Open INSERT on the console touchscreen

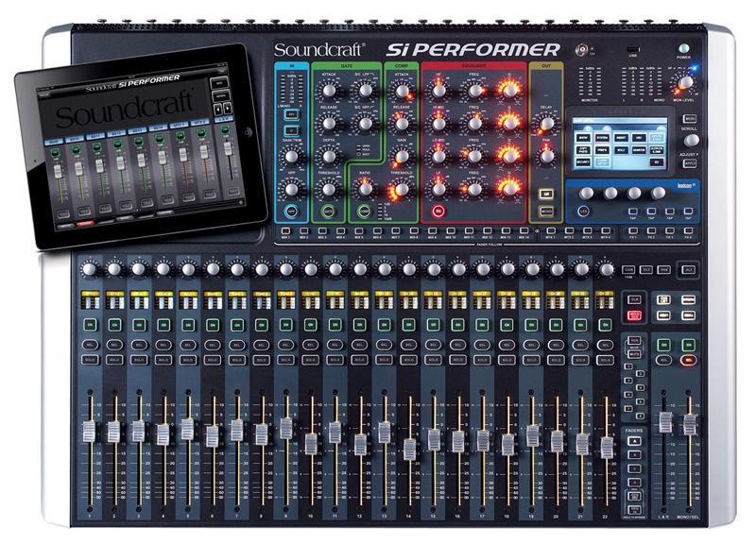point(622,138)
